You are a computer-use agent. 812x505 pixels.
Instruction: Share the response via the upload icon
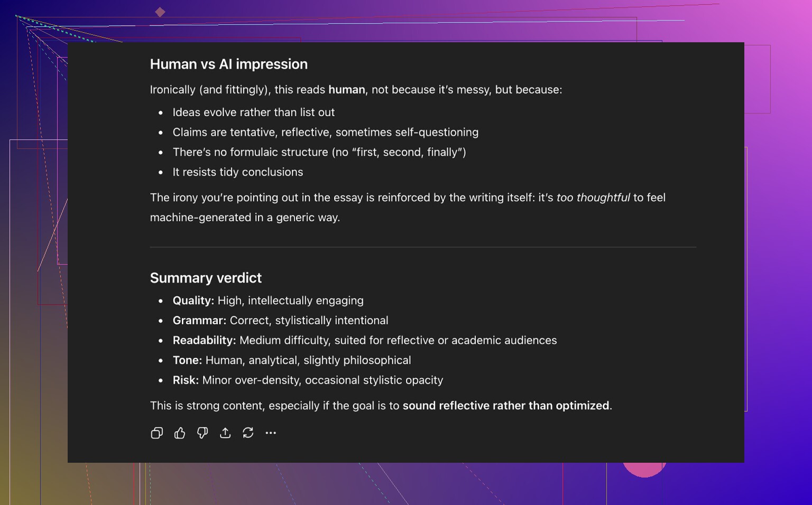[x=225, y=433]
